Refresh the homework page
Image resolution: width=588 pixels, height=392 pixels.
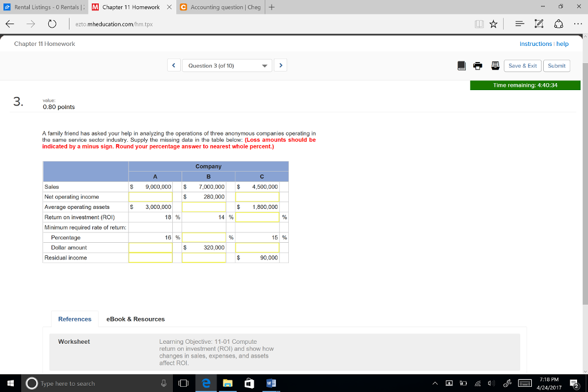52,24
